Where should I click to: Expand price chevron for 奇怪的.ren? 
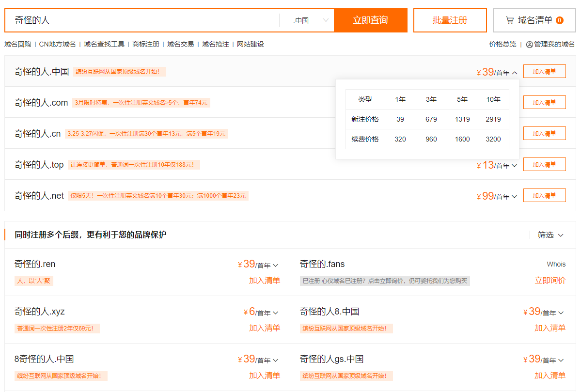click(276, 266)
